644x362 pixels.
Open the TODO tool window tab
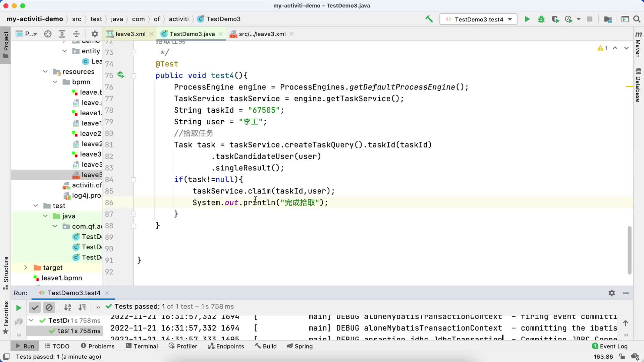57,346
